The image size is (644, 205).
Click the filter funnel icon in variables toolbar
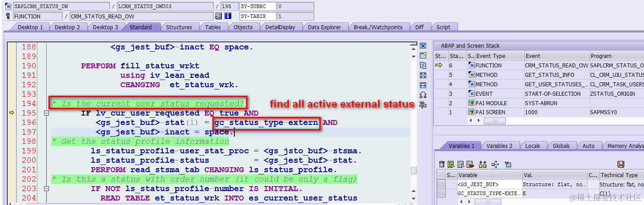pyautogui.click(x=508, y=165)
